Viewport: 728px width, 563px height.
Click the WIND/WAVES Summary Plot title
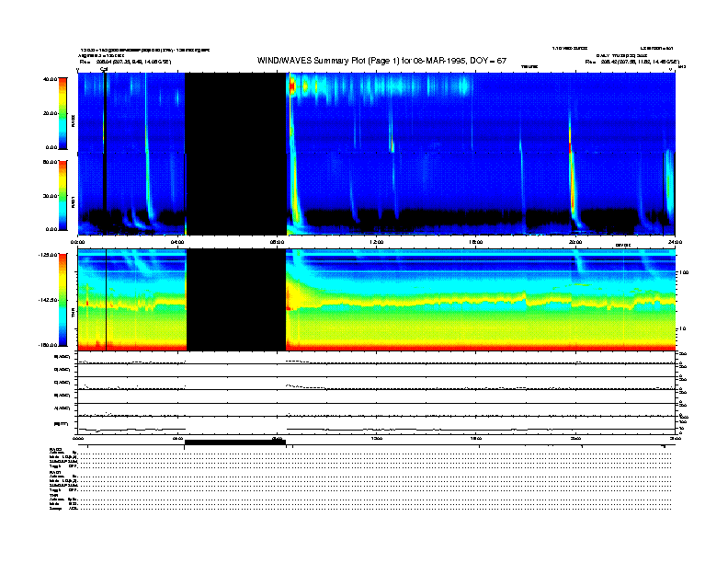pyautogui.click(x=381, y=61)
